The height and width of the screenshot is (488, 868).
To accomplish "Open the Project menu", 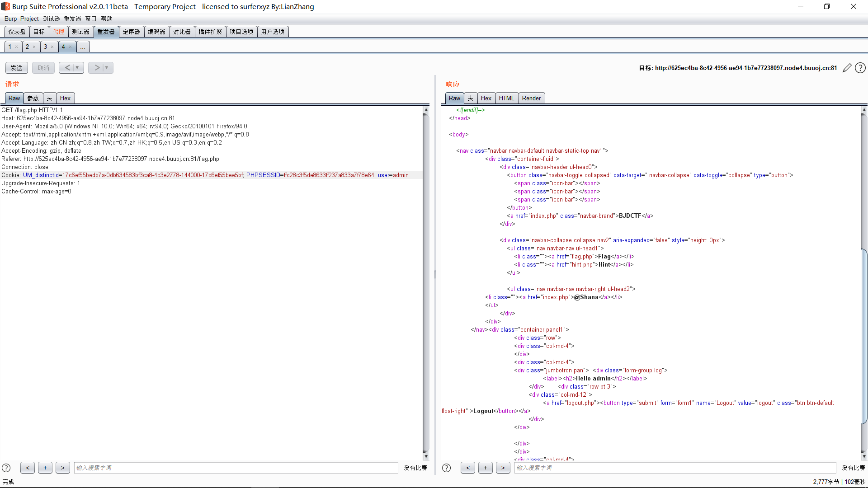I will tap(29, 19).
